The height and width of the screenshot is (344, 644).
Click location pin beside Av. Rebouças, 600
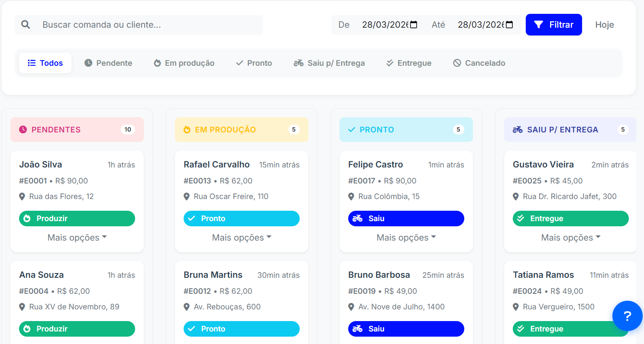coord(187,307)
